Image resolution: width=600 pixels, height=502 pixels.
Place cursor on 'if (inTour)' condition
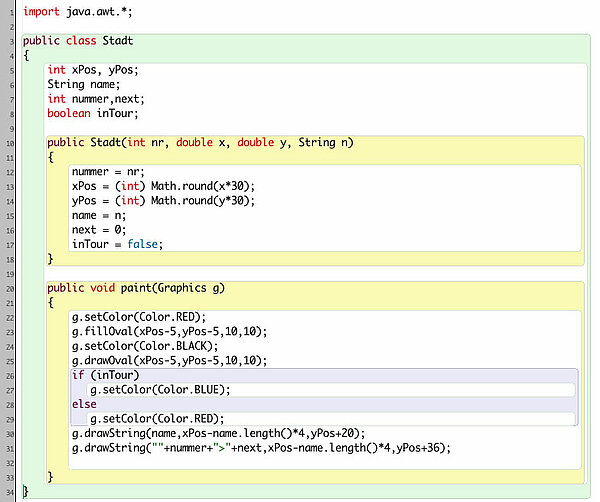(x=106, y=375)
